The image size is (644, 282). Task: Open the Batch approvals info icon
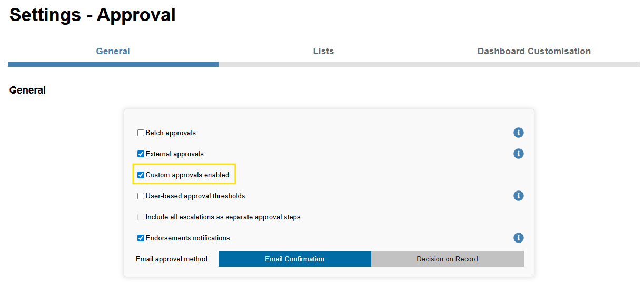click(x=519, y=133)
